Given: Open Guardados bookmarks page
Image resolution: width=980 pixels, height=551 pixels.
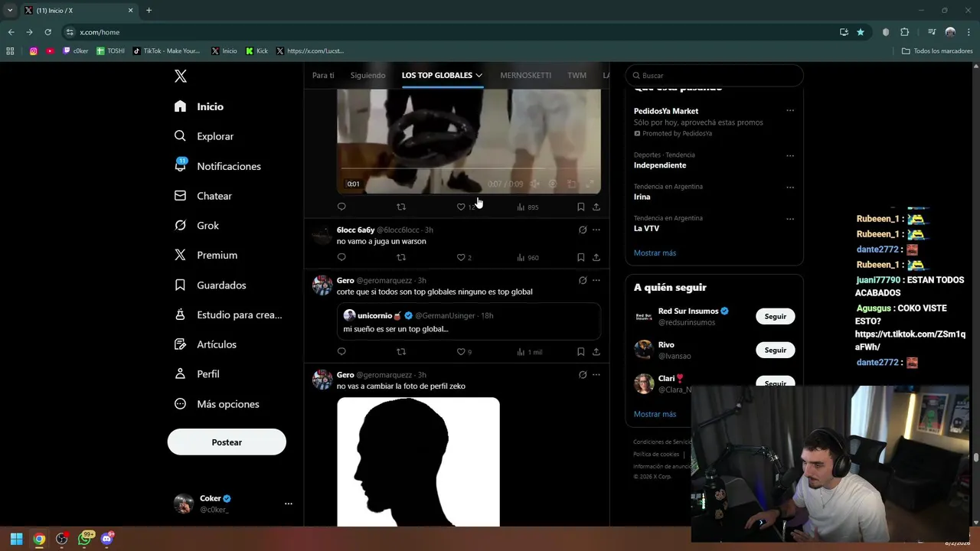Looking at the screenshot, I should click(211, 285).
